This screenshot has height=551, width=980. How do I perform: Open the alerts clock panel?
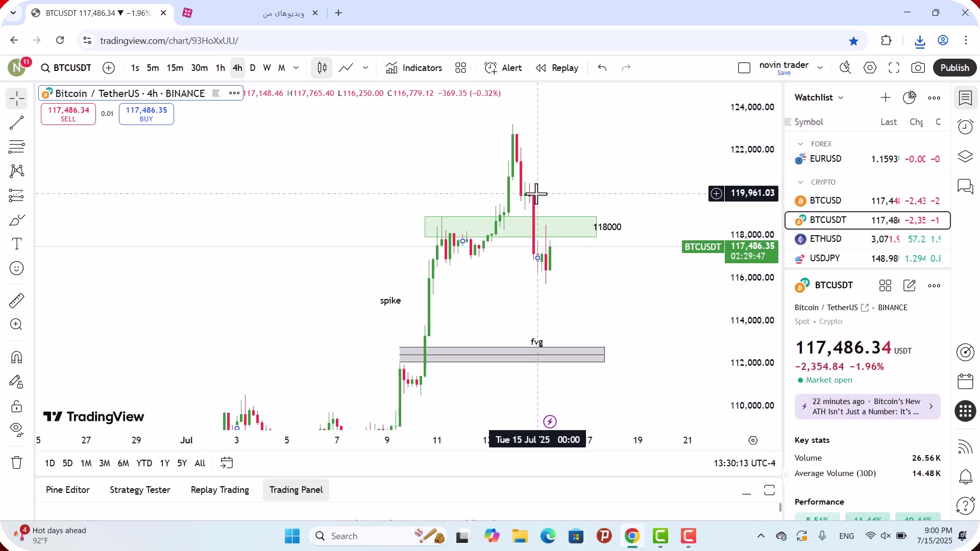click(965, 127)
